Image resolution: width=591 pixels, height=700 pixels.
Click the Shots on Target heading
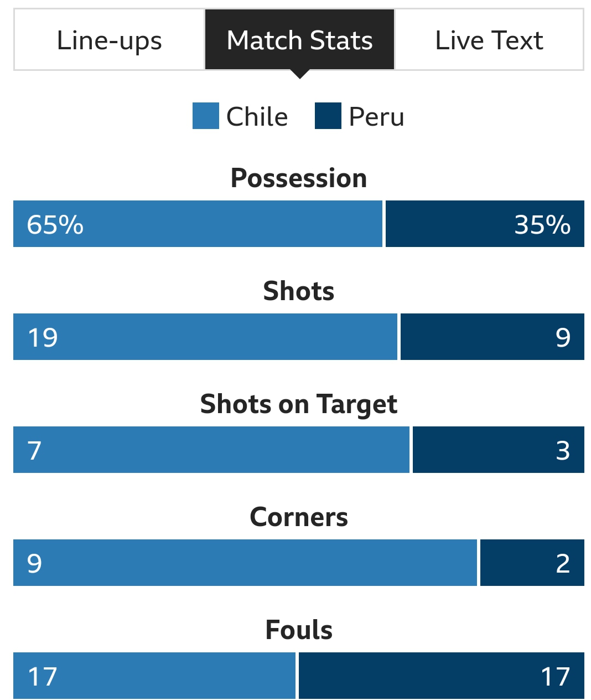click(x=299, y=405)
